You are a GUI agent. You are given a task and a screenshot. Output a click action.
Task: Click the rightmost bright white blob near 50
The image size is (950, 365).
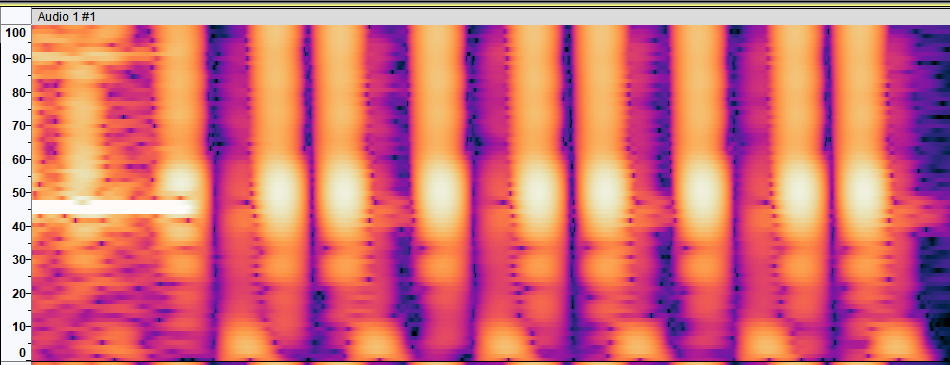click(860, 191)
